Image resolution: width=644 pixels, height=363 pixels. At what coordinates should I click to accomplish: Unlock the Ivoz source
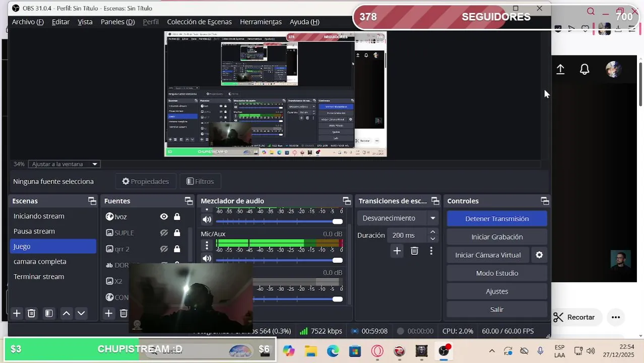click(177, 217)
